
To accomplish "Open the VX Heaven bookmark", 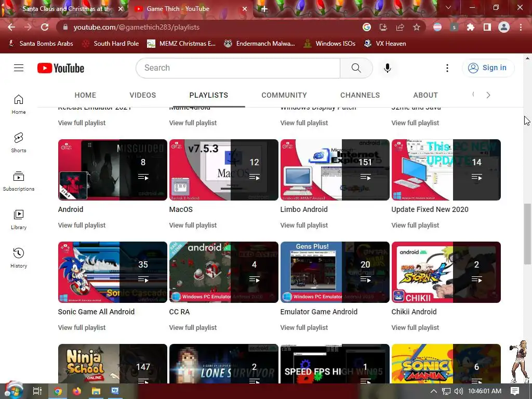I will [x=385, y=44].
